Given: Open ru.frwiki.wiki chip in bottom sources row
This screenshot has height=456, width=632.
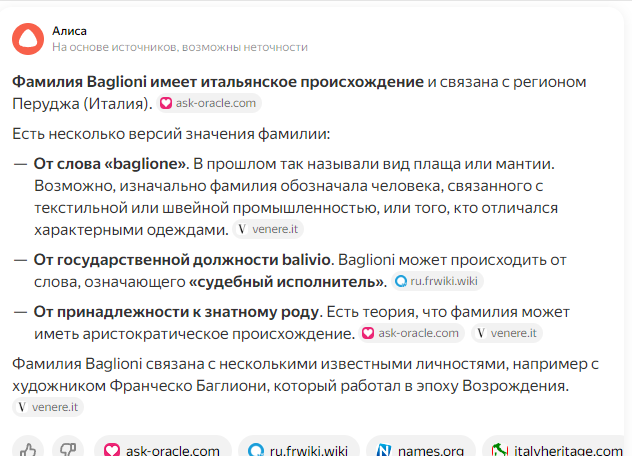Looking at the screenshot, I should click(297, 450).
